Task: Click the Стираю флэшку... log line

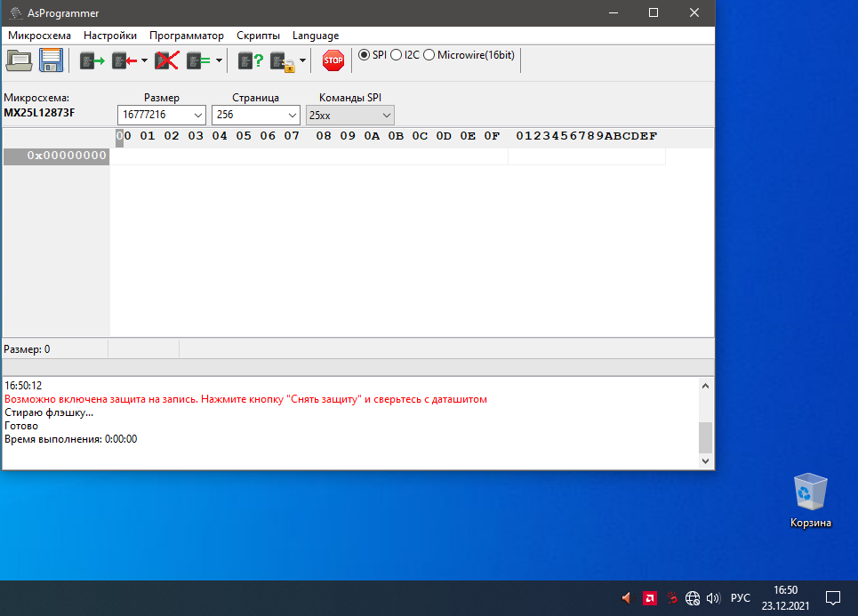Action: [49, 412]
